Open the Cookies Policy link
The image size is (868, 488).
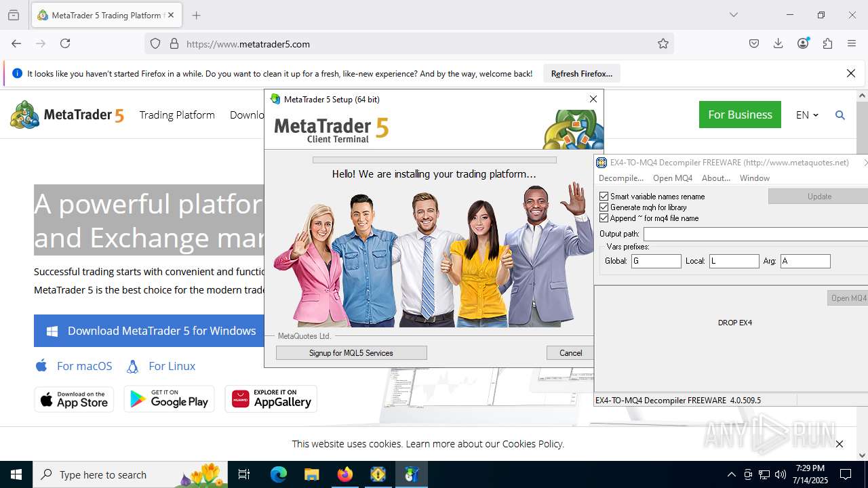(532, 444)
